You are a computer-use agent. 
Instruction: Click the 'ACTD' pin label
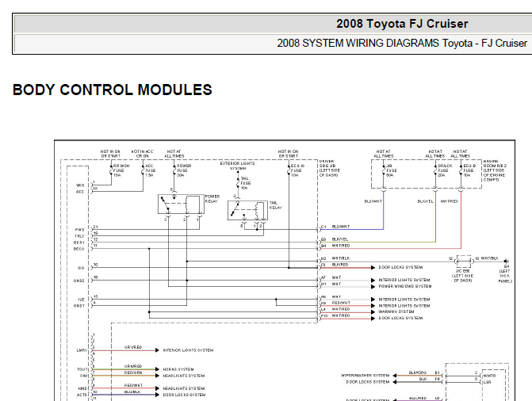coord(82,395)
